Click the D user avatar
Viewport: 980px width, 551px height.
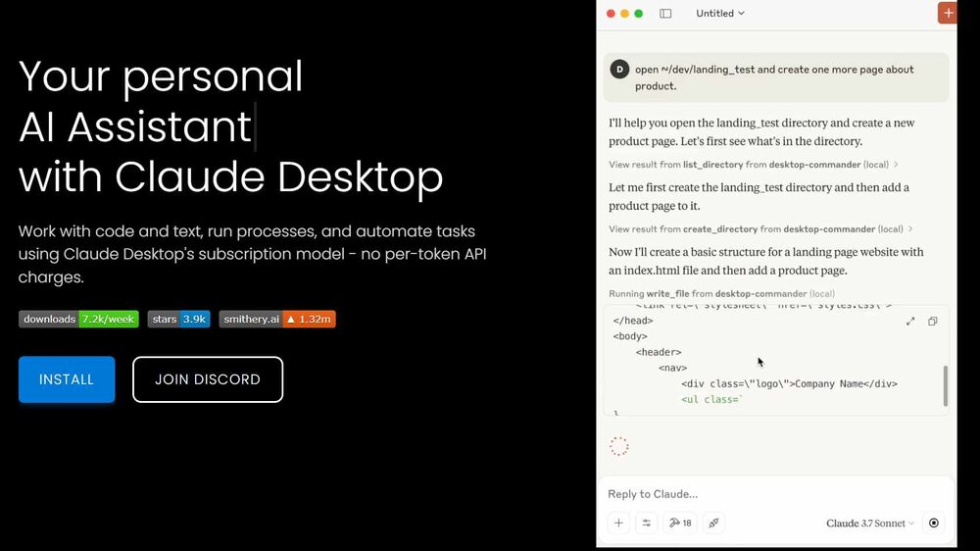point(619,70)
